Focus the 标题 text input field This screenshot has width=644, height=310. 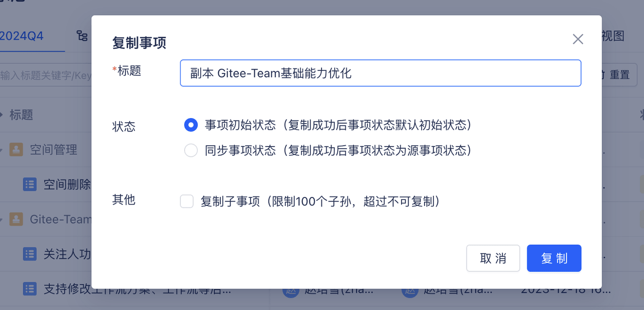pyautogui.click(x=380, y=73)
